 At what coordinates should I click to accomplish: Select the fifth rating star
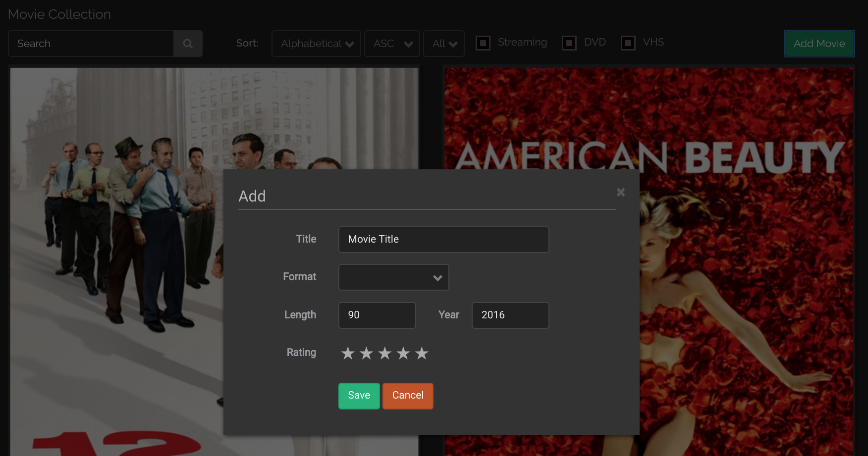click(422, 353)
